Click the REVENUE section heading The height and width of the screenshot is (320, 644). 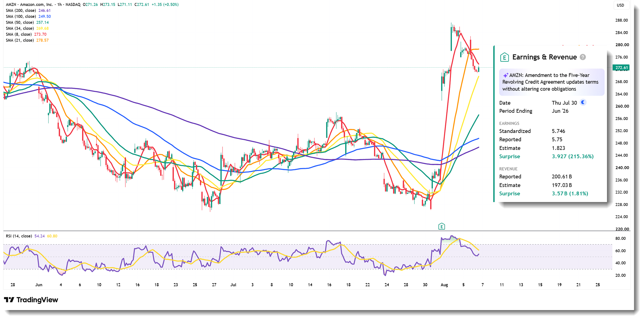pos(508,169)
